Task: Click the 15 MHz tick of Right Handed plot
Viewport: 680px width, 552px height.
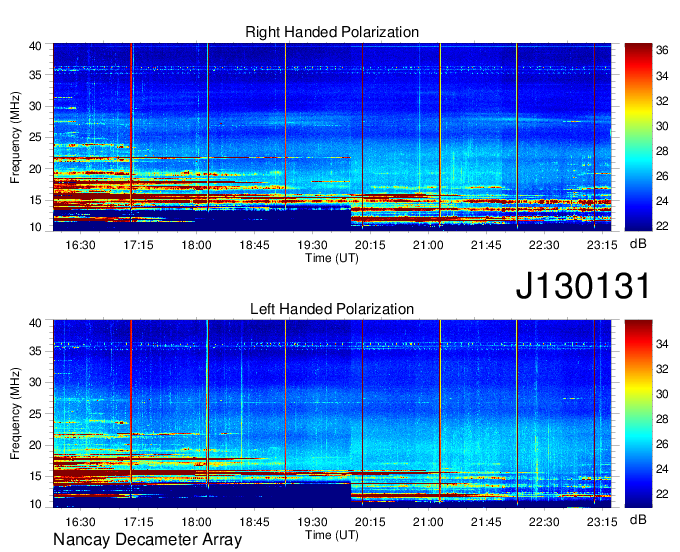Action: point(35,200)
